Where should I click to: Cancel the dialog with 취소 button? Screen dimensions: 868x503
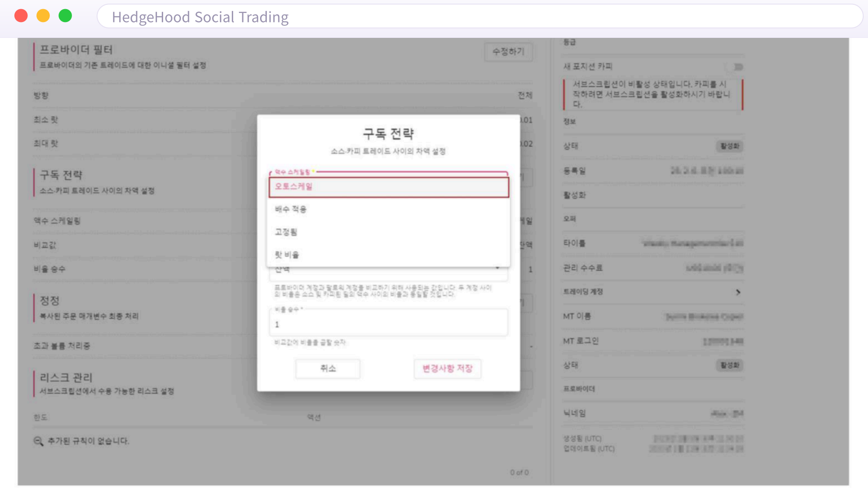coord(328,369)
